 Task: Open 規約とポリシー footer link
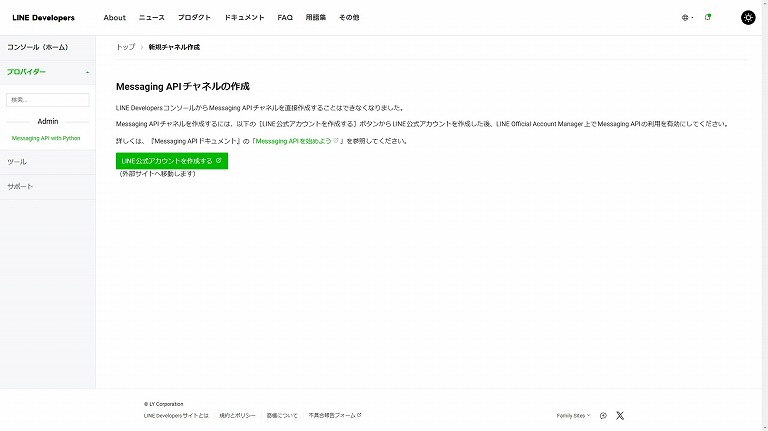[x=237, y=415]
